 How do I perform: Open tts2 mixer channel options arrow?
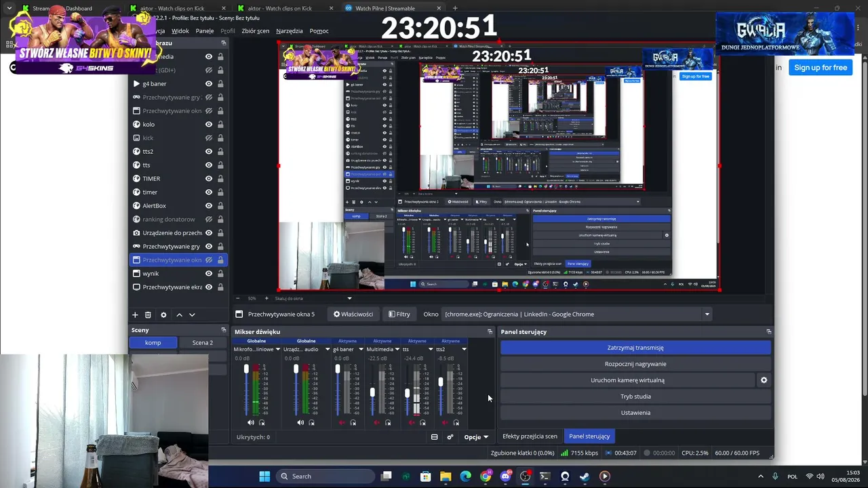[464, 350]
